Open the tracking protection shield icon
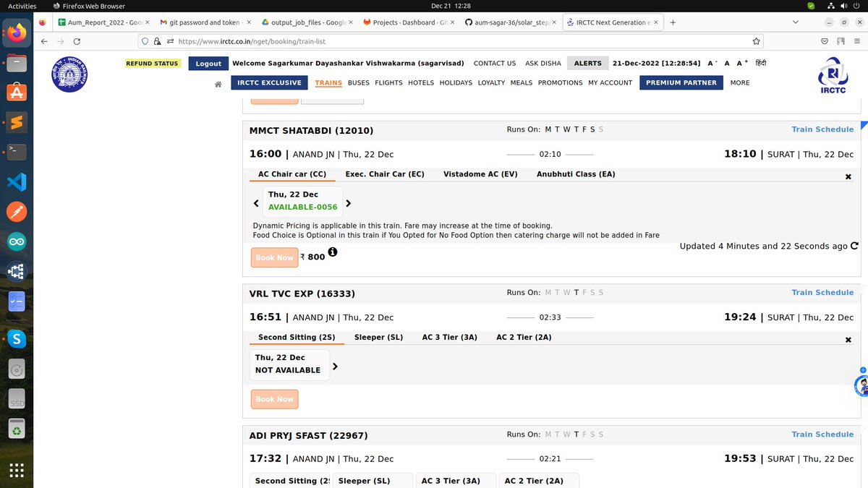The width and height of the screenshot is (868, 488). 144,41
